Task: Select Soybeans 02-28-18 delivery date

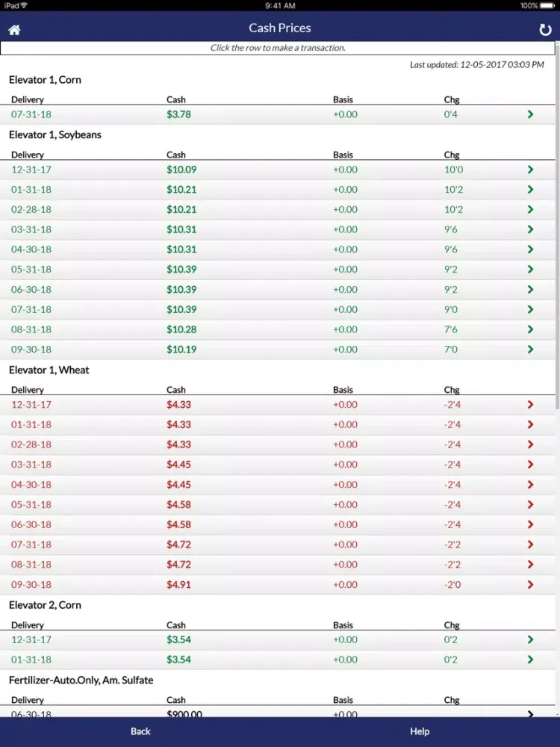Action: (x=31, y=209)
